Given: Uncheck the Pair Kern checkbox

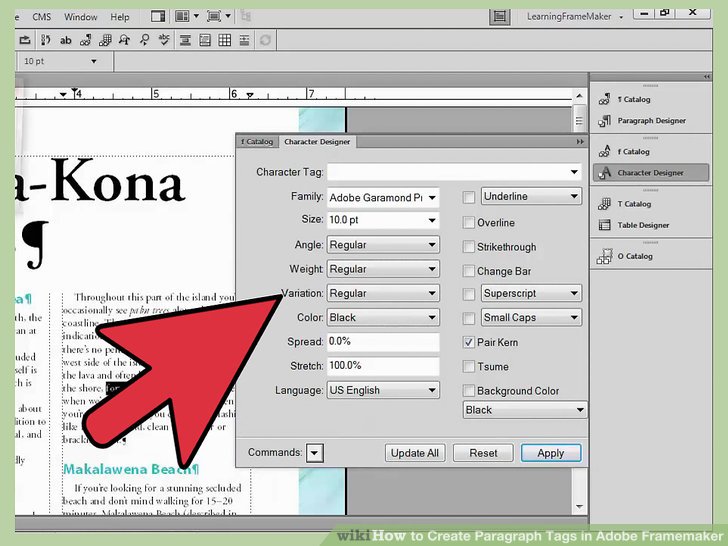Looking at the screenshot, I should tap(468, 342).
